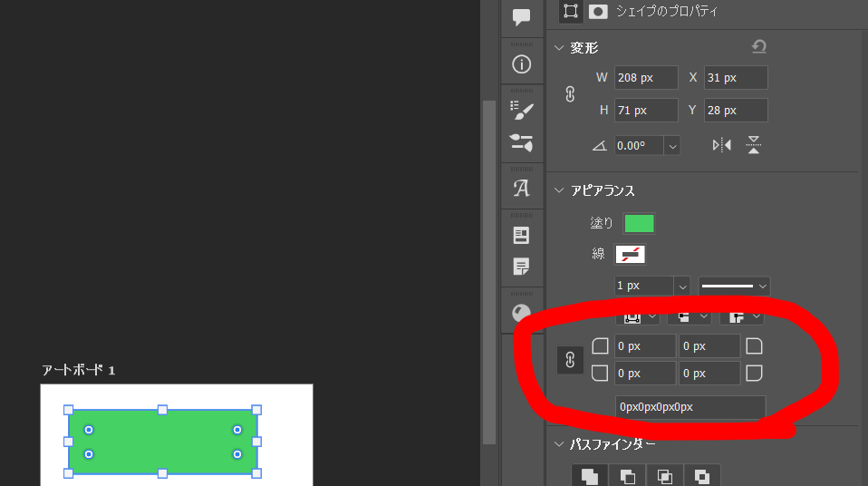Open the rotation angle dropdown
The height and width of the screenshot is (486, 868).
672,146
